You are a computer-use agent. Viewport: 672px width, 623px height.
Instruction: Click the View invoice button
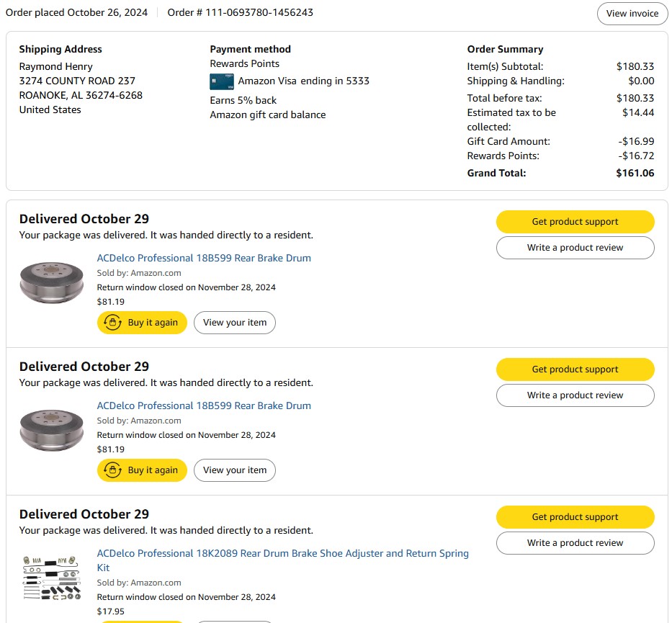632,13
